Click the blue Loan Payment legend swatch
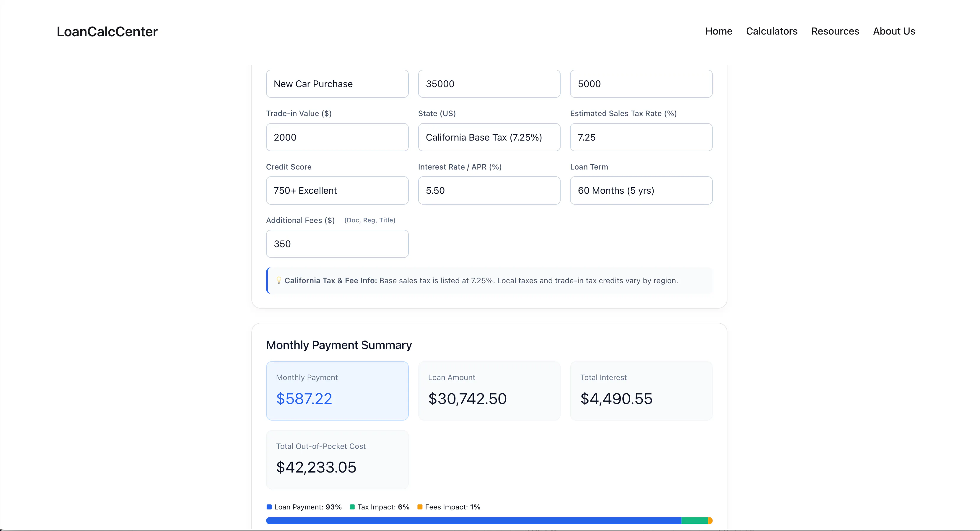Screen dimensions: 980x531 [x=269, y=507]
